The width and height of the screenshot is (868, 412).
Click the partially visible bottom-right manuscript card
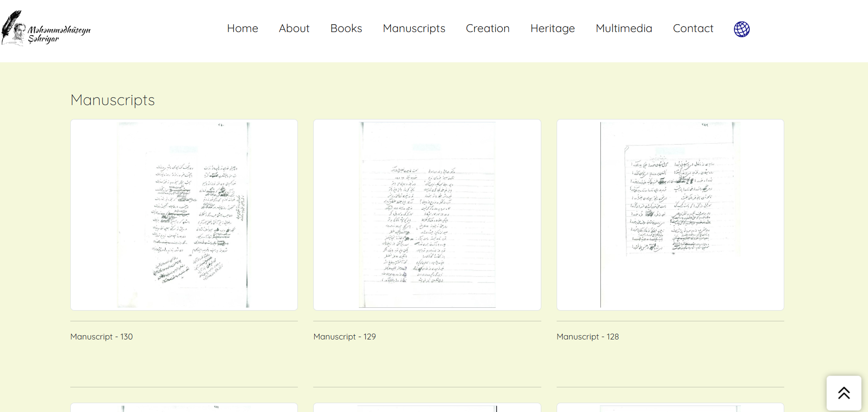point(670,407)
